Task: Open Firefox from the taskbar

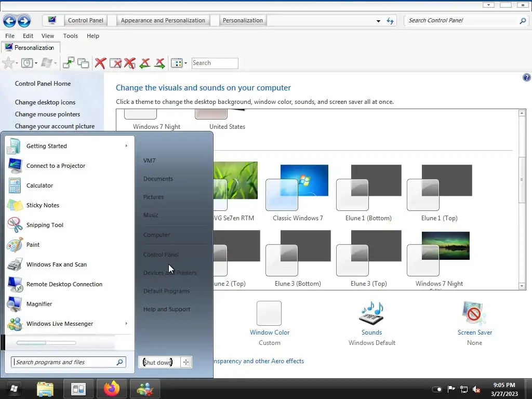Action: [x=112, y=389]
